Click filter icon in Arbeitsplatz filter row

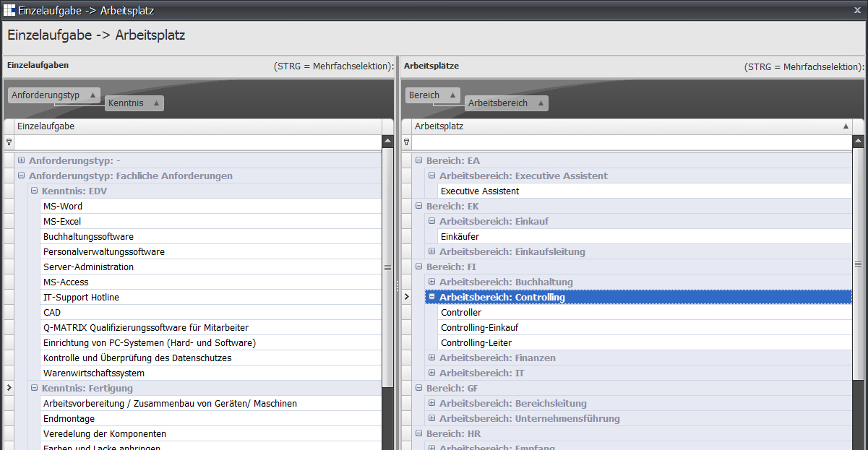(406, 142)
